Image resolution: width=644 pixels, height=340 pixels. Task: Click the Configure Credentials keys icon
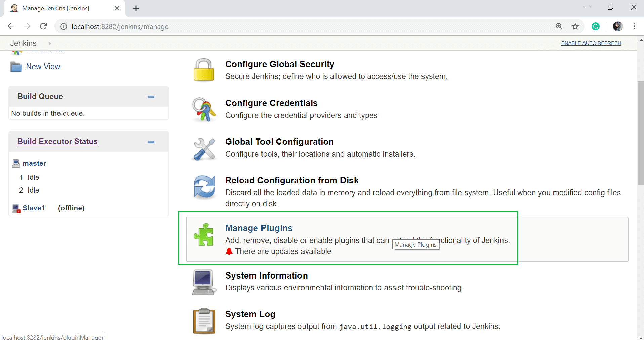coord(204,109)
